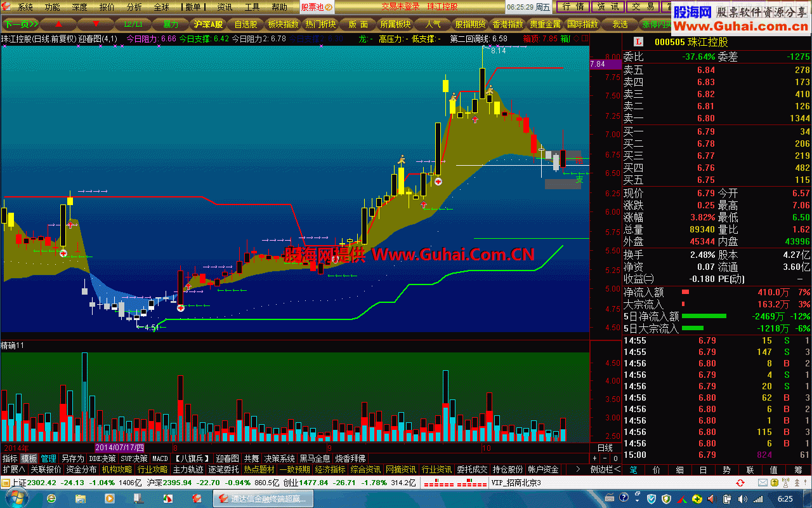Image resolution: width=812 pixels, height=508 pixels.
Task: Select the 模板 tab below the chart
Action: pos(29,458)
